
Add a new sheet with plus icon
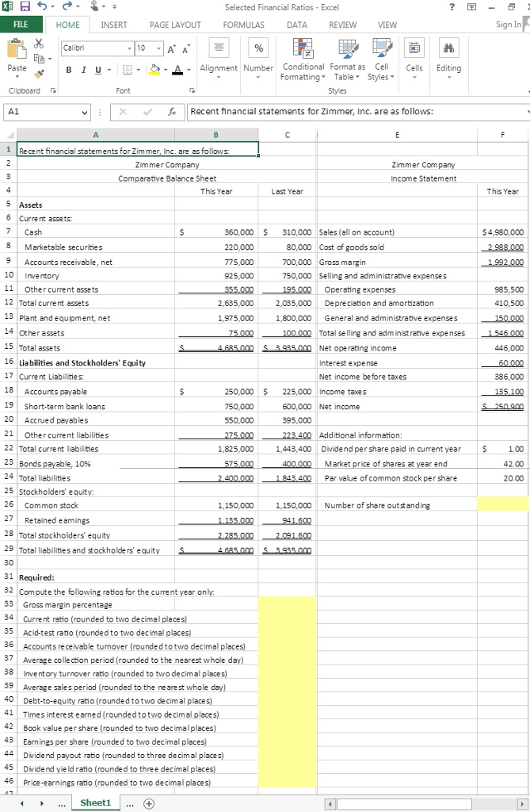point(149,804)
